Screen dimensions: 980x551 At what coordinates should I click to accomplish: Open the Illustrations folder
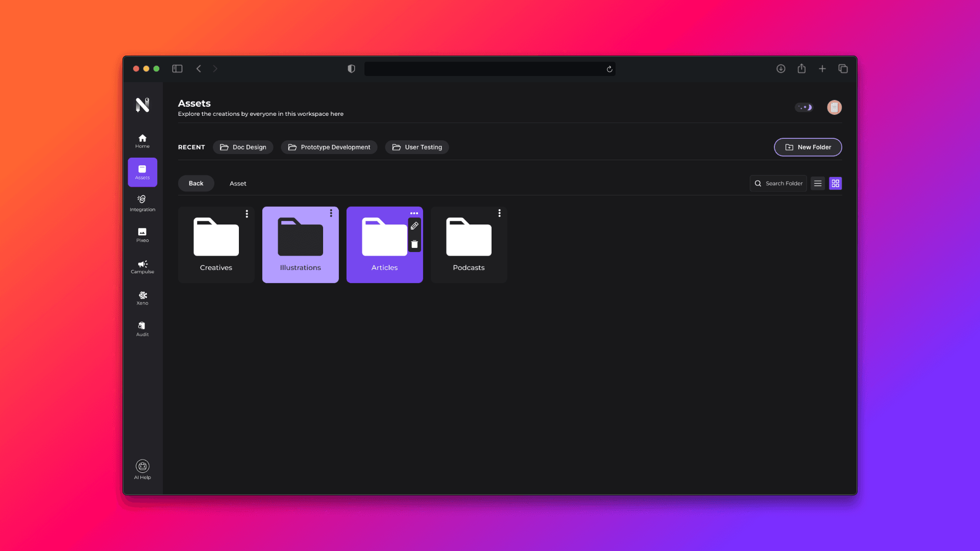300,245
